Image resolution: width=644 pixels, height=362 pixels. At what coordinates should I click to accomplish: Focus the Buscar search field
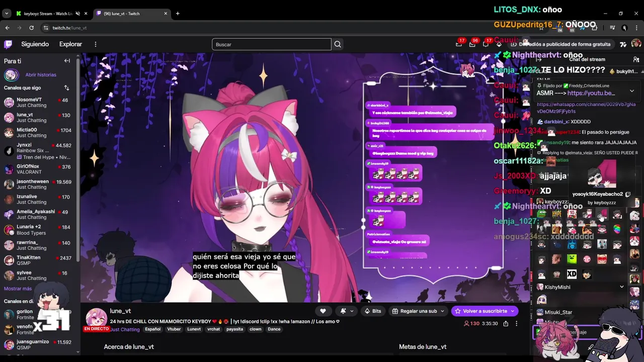(x=272, y=44)
